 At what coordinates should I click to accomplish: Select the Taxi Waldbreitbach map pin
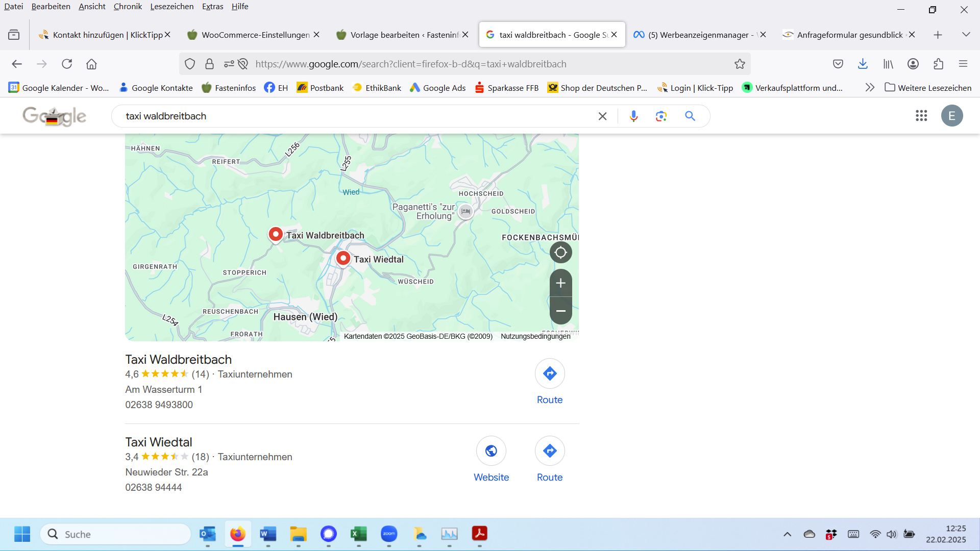coord(276,235)
